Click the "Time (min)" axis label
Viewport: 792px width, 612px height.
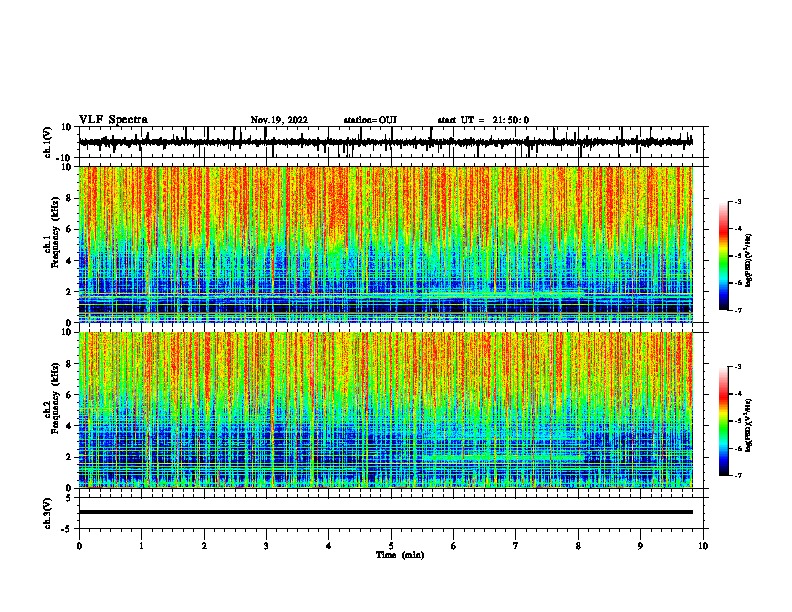[400, 555]
